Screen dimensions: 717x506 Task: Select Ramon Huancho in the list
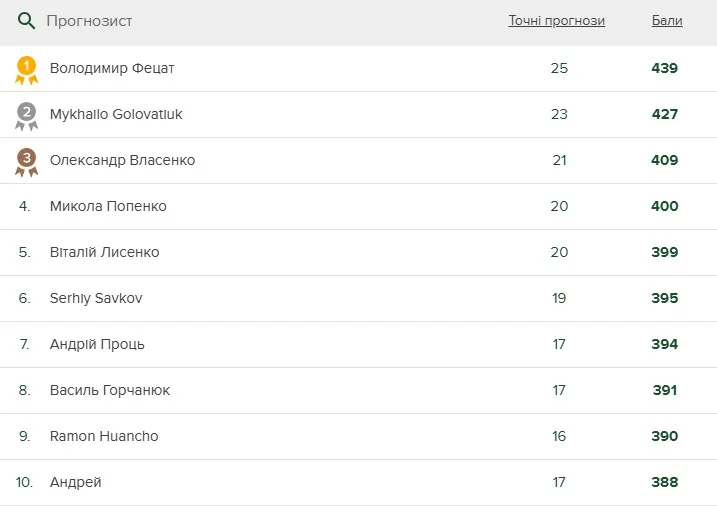(104, 437)
